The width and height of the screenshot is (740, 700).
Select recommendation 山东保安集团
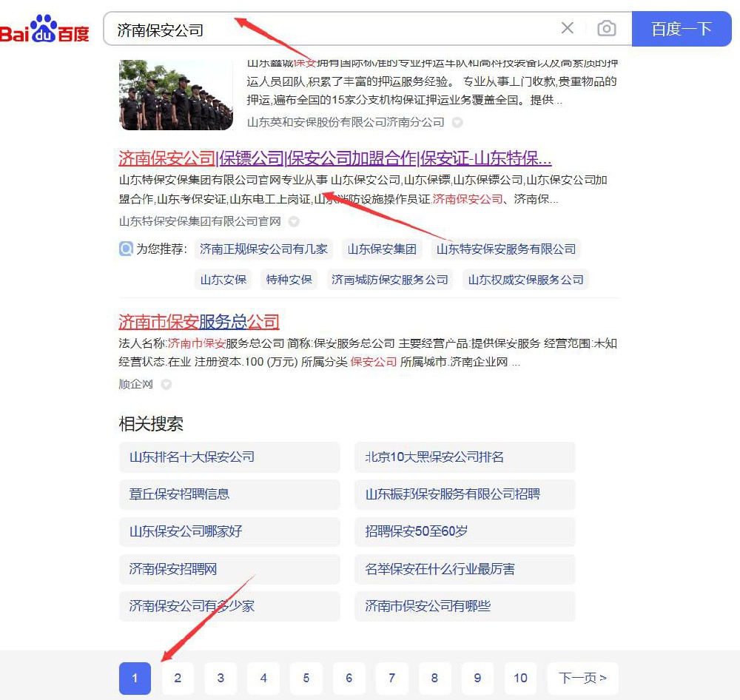coord(382,249)
